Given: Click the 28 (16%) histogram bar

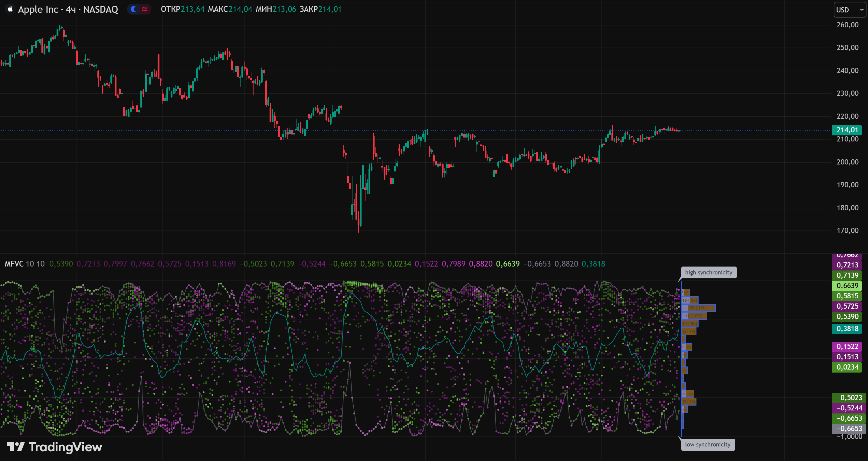Looking at the screenshot, I should point(699,308).
